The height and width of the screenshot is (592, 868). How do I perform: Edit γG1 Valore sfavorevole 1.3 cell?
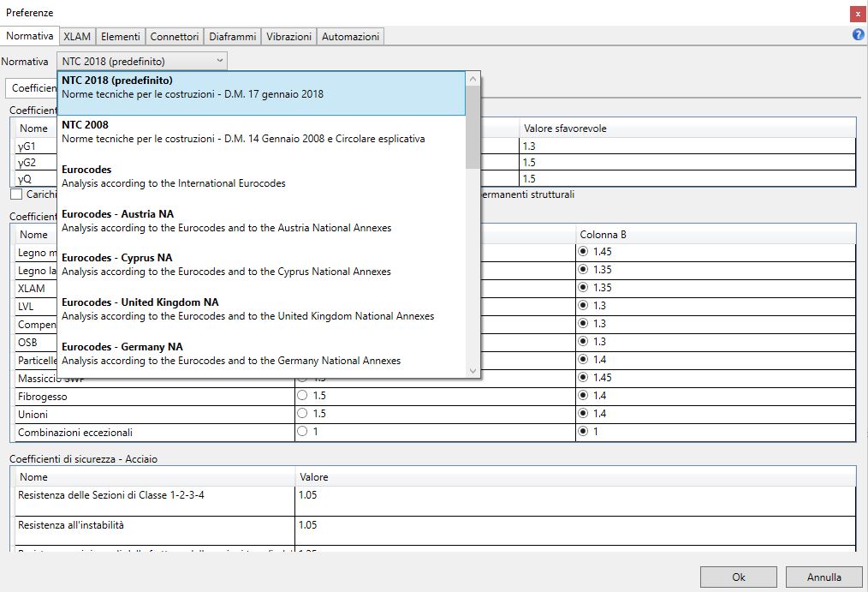[687, 147]
